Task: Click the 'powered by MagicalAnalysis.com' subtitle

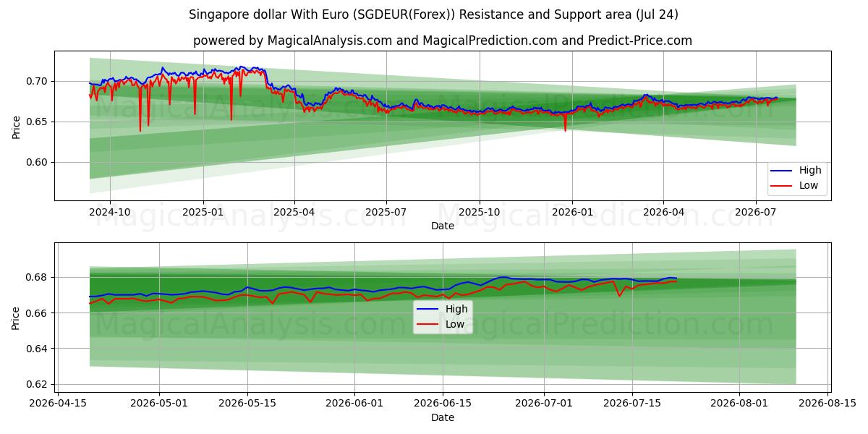Action: tap(443, 41)
